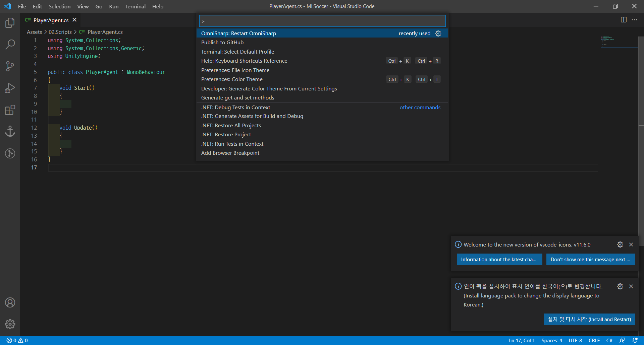Open the anchor icon view in activity bar
Image resolution: width=644 pixels, height=345 pixels.
click(x=10, y=132)
